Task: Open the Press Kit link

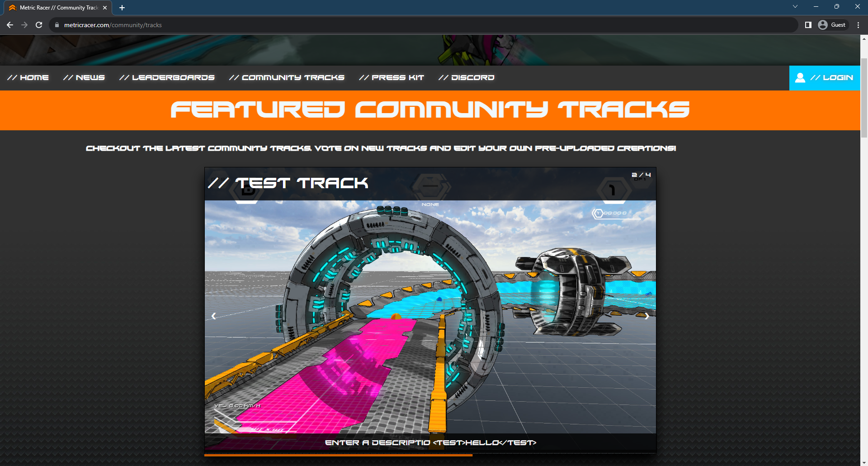Action: [392, 78]
